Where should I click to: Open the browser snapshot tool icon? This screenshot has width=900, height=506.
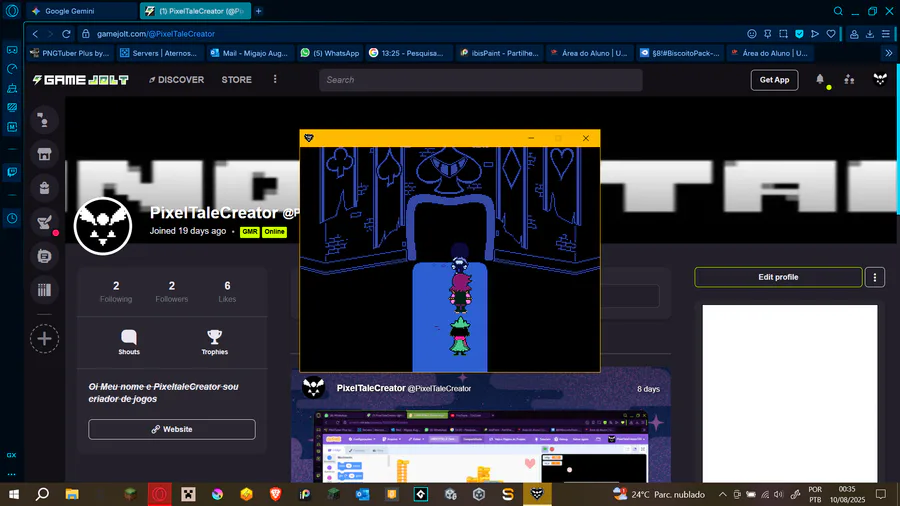783,34
